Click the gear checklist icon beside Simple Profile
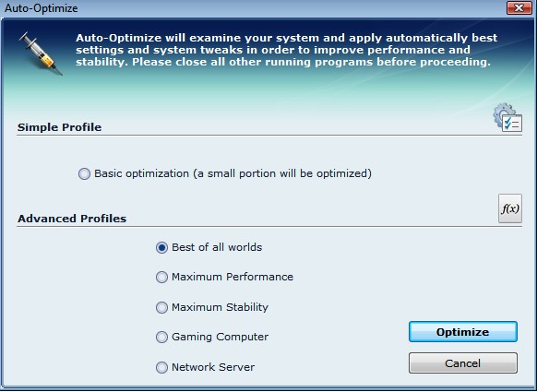 pyautogui.click(x=507, y=118)
